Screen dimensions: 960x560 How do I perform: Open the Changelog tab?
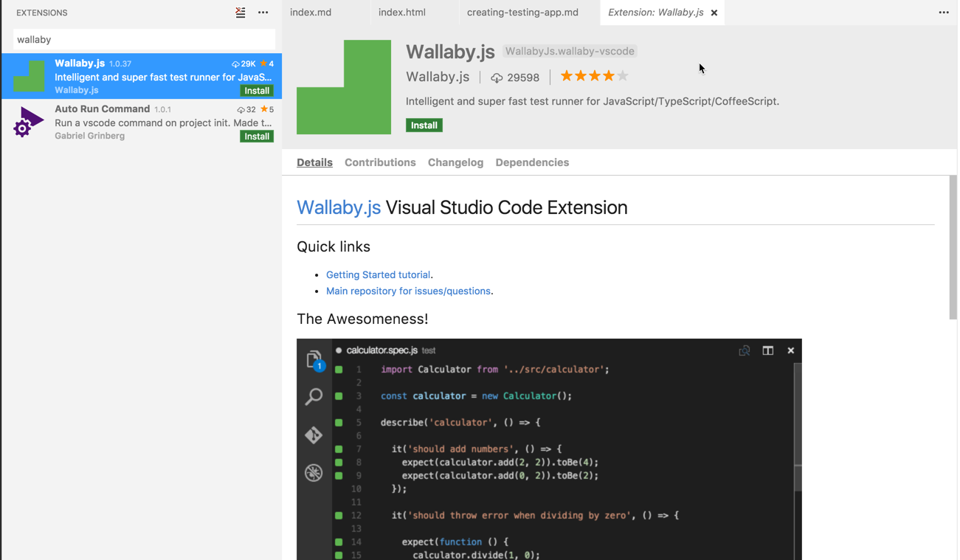[455, 162]
